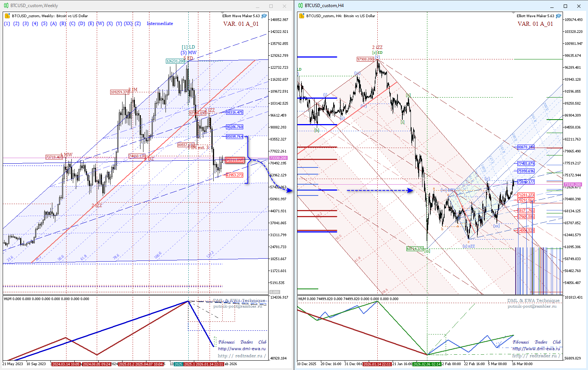
Task: Click the 126231.200 price label at Weekly top
Action: point(175,61)
